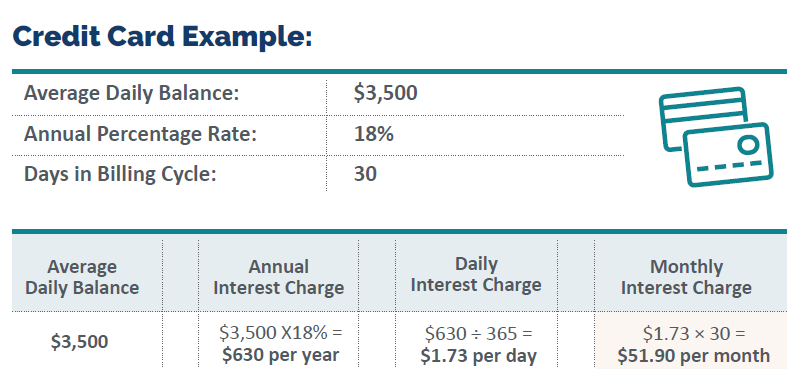Click the $1.73 × 30 formula text

click(694, 334)
